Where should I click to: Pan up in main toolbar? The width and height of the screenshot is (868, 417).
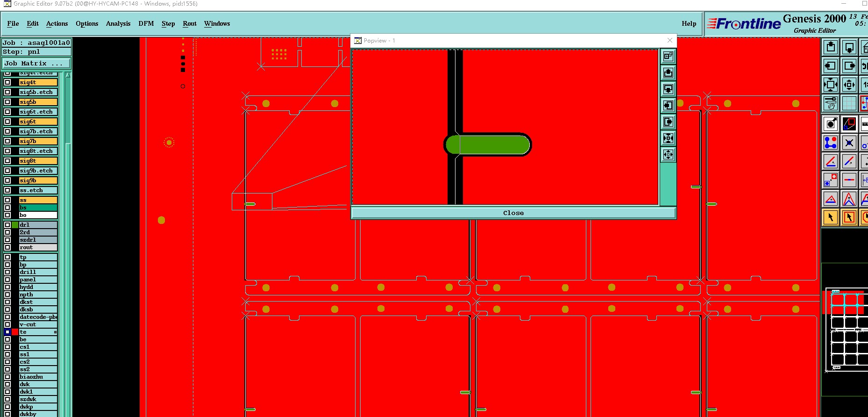point(831,47)
